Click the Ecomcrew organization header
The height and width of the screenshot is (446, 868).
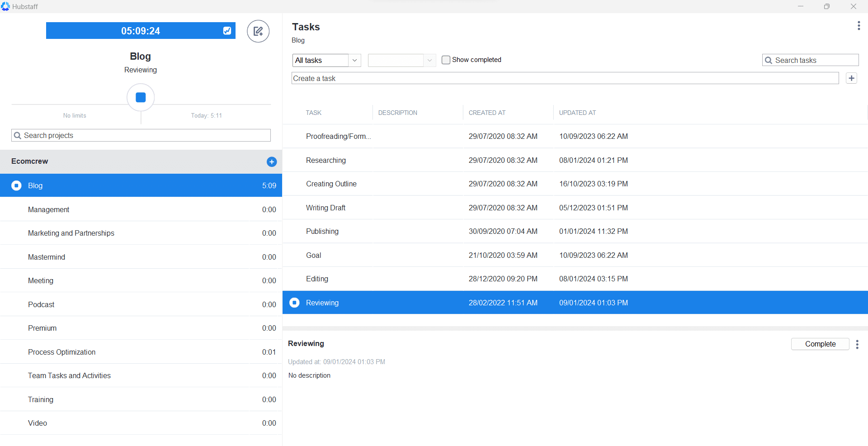click(x=141, y=161)
